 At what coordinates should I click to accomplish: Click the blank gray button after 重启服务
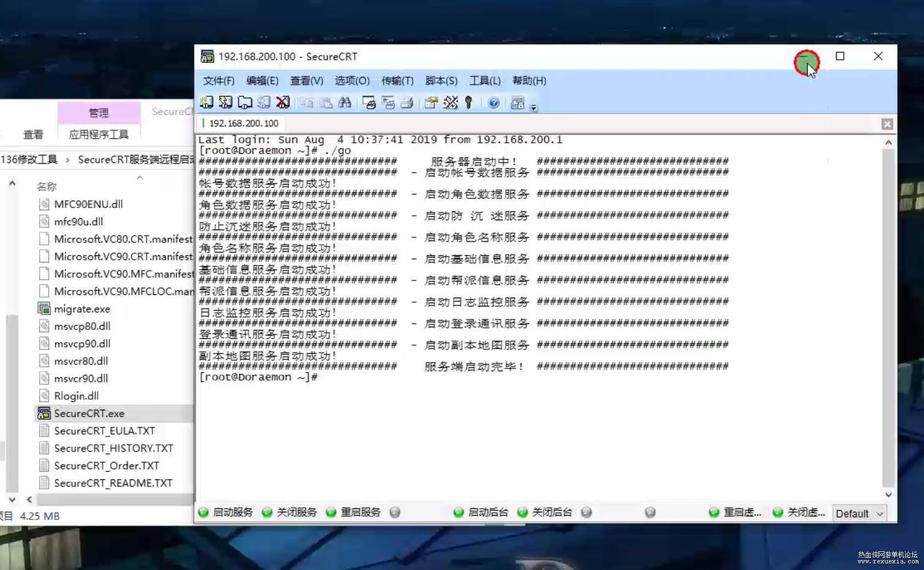395,512
